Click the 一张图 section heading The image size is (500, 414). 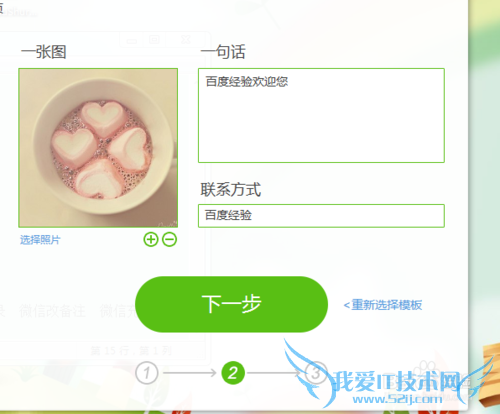[44, 52]
